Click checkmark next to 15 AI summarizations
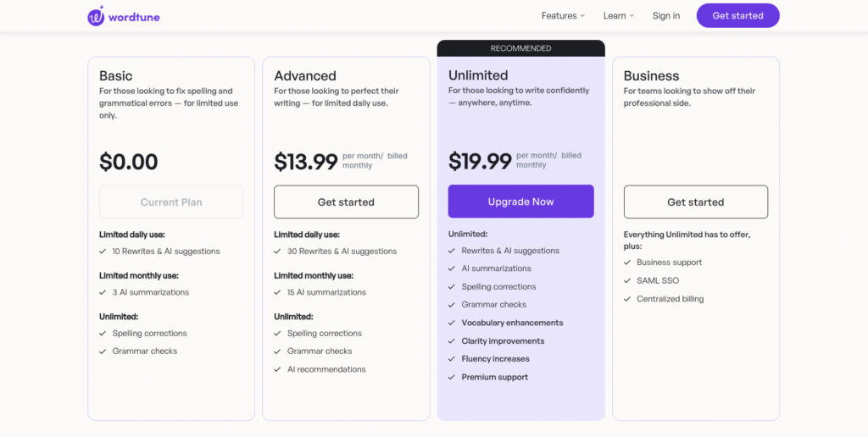The image size is (868, 437). tap(278, 292)
